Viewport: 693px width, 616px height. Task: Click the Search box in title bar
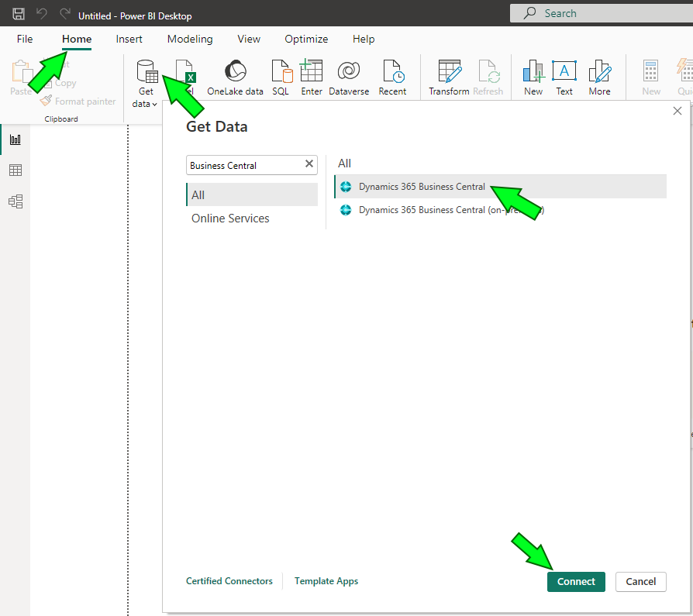602,13
